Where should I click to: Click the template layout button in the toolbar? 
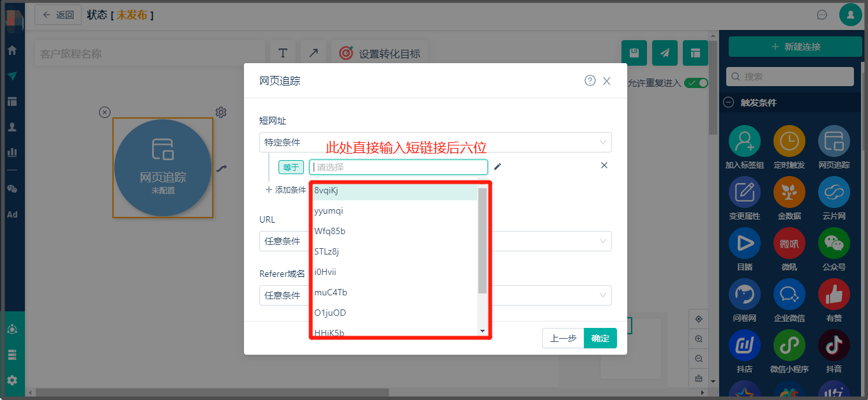click(696, 53)
